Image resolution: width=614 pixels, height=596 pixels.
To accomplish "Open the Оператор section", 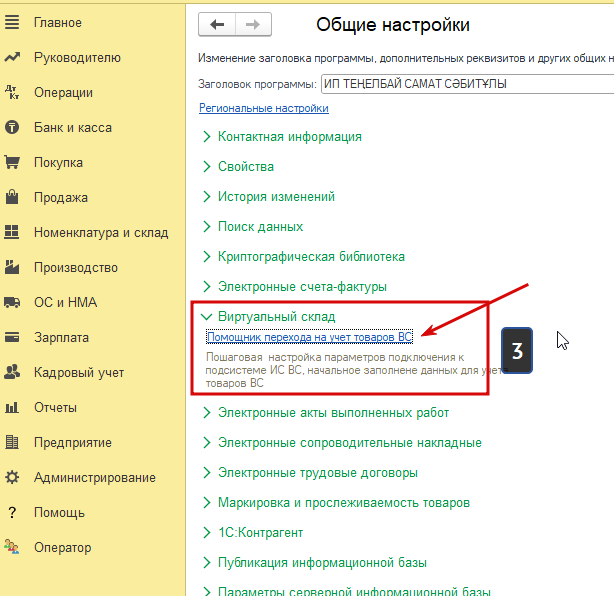I will 63,547.
